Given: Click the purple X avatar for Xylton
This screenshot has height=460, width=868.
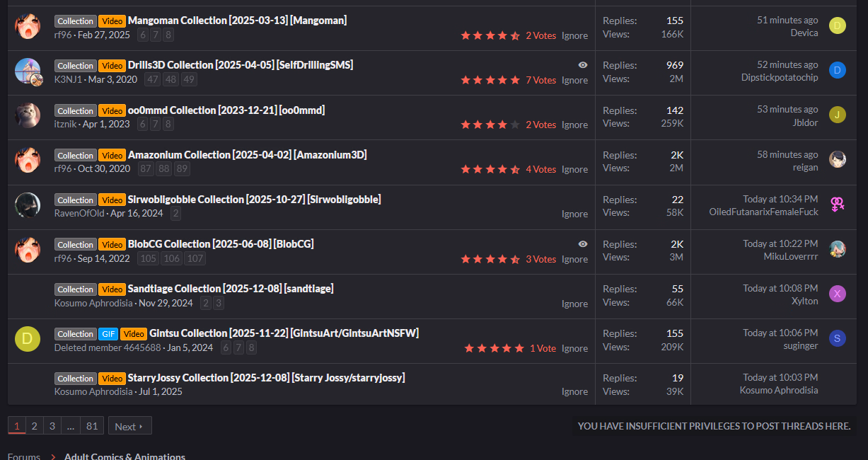Looking at the screenshot, I should pos(837,294).
